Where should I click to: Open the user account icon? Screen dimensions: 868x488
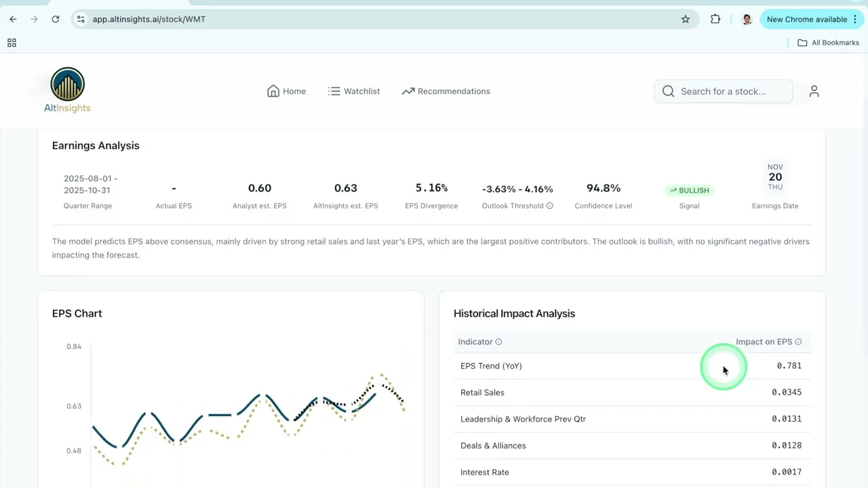pos(814,91)
